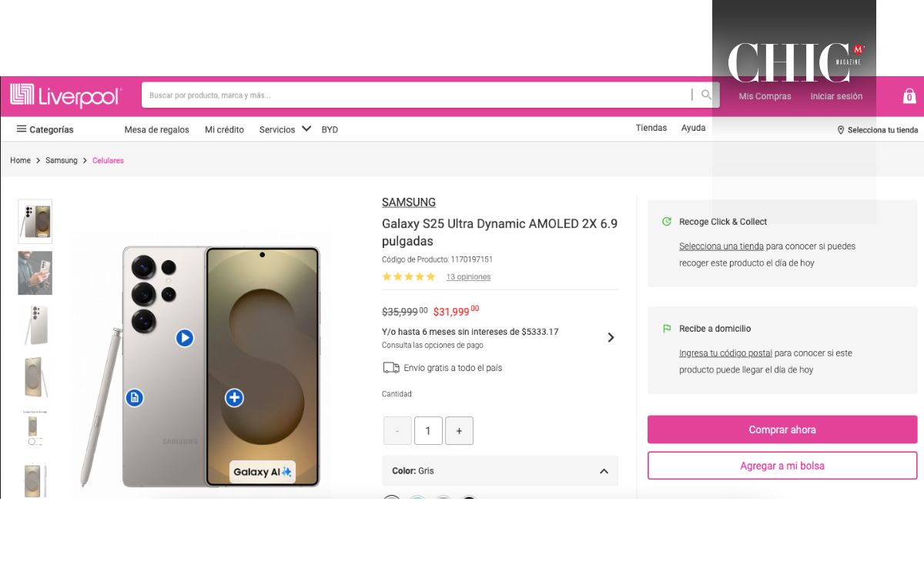Click the search magnifier icon
924x575 pixels.
pyautogui.click(x=706, y=95)
